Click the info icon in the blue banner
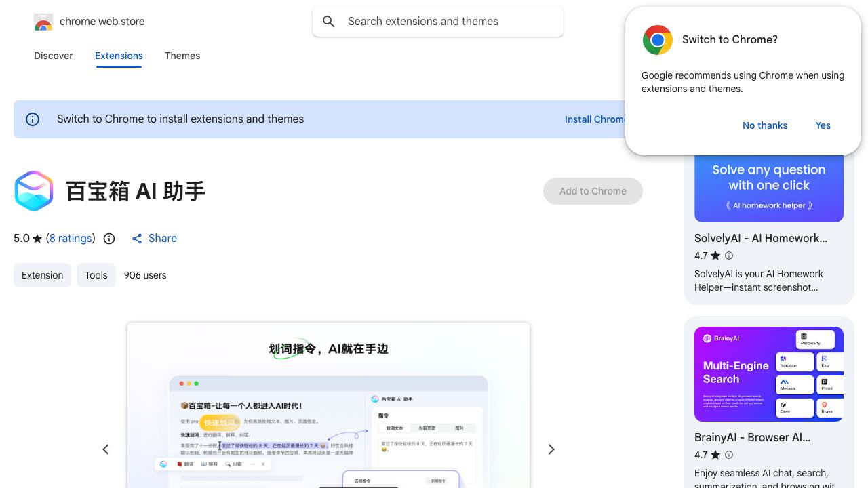The width and height of the screenshot is (868, 488). (33, 119)
